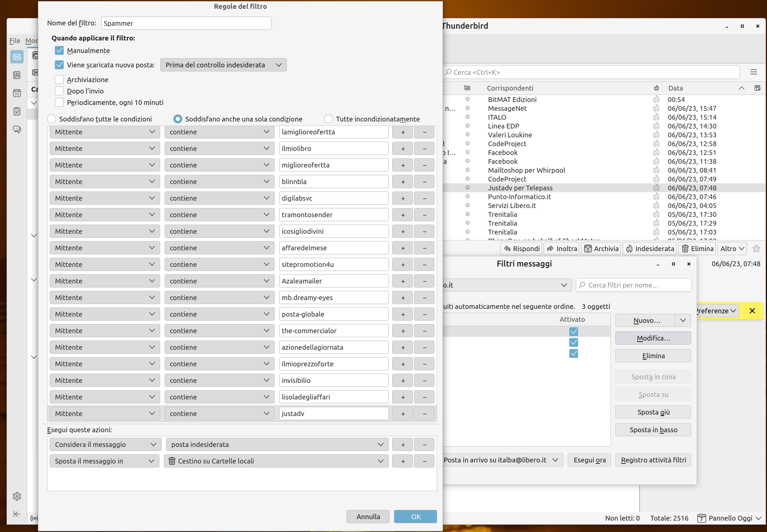Click the main Cerca search field
This screenshot has width=767, height=532.
(x=591, y=72)
